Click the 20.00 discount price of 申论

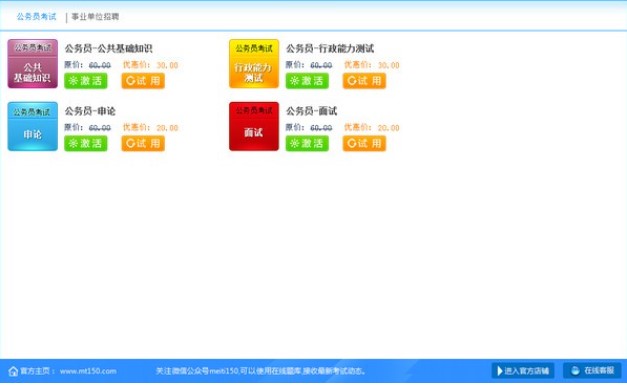167,128
